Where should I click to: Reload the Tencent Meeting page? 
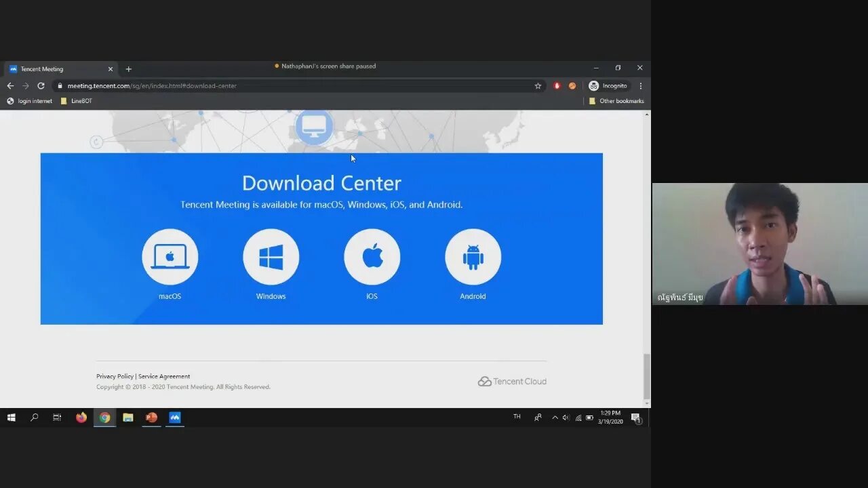41,86
